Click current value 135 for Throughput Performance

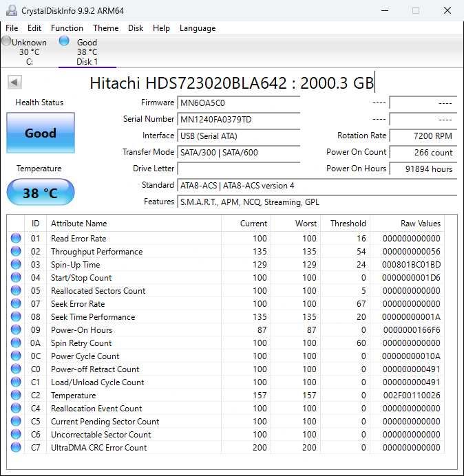tap(260, 252)
